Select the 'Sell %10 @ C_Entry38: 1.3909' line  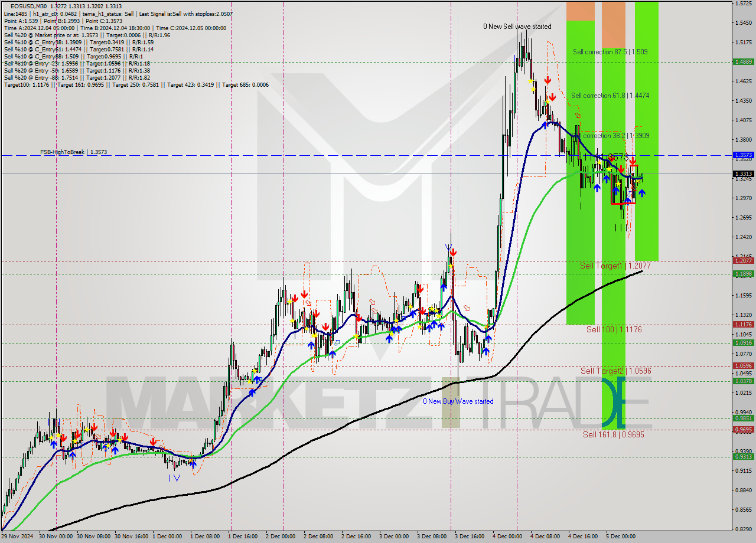[79, 42]
